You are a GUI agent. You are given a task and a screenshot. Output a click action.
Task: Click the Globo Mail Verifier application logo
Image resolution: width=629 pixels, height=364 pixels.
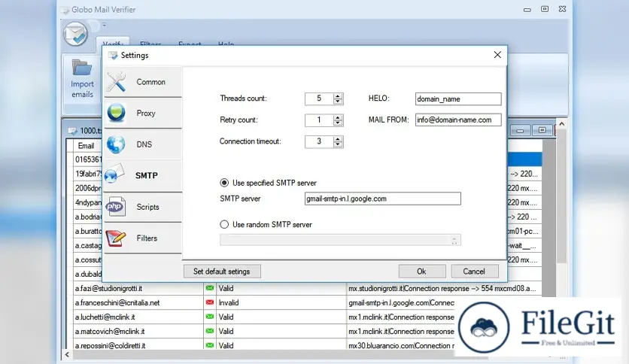[x=75, y=34]
